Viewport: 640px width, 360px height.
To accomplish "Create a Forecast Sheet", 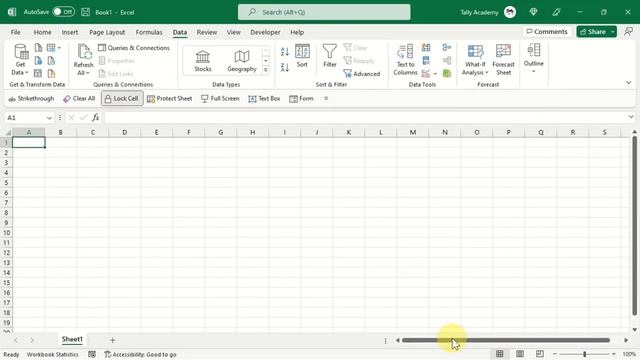I will 503,60.
